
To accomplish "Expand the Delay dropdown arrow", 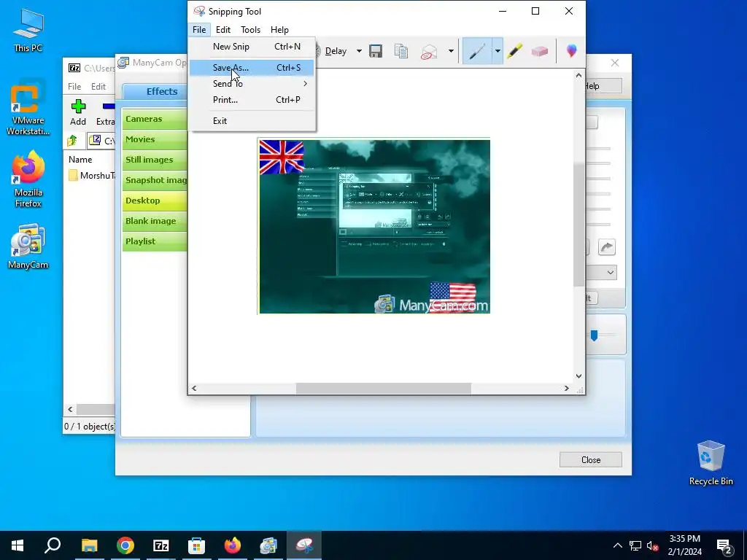I will coord(359,51).
